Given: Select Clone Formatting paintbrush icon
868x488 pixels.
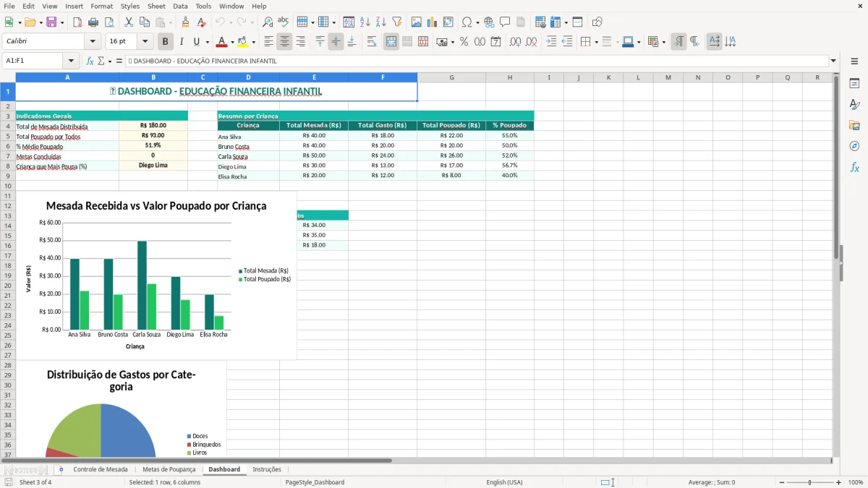Looking at the screenshot, I should (x=185, y=22).
